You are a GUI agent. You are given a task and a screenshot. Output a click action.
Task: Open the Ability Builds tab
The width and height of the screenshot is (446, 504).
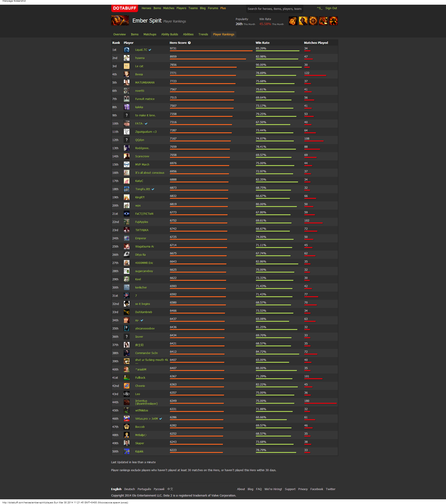pos(169,34)
